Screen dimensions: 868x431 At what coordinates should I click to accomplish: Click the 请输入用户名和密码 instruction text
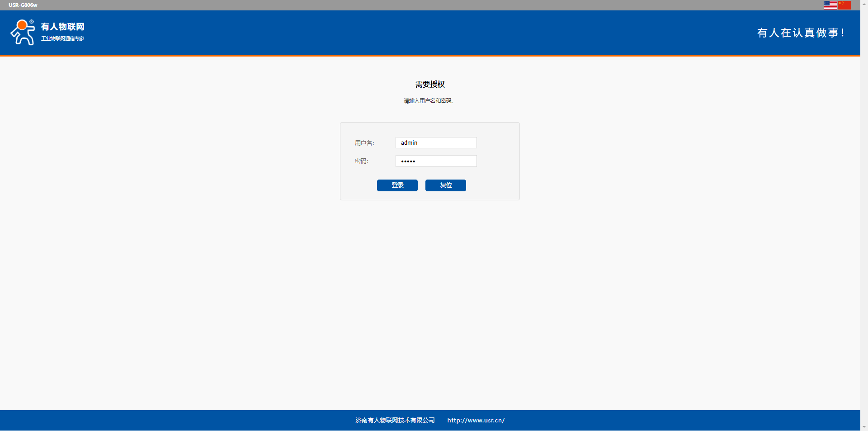[x=429, y=101]
